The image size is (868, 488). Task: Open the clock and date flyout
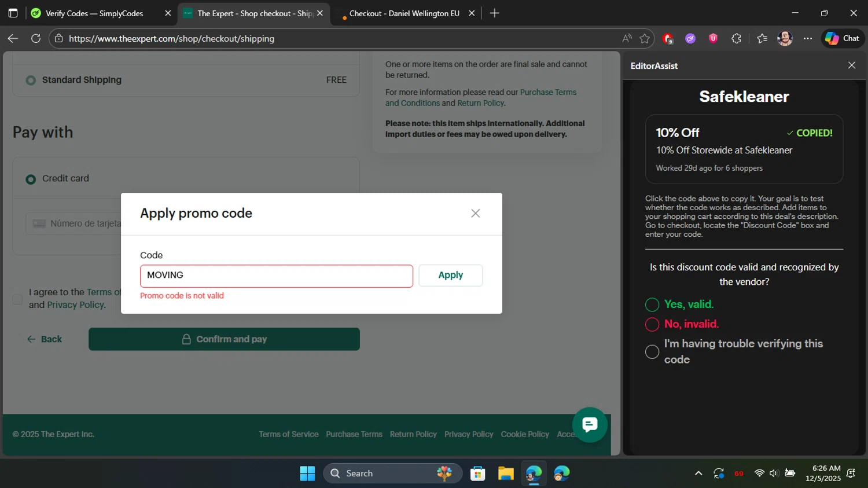click(x=823, y=474)
